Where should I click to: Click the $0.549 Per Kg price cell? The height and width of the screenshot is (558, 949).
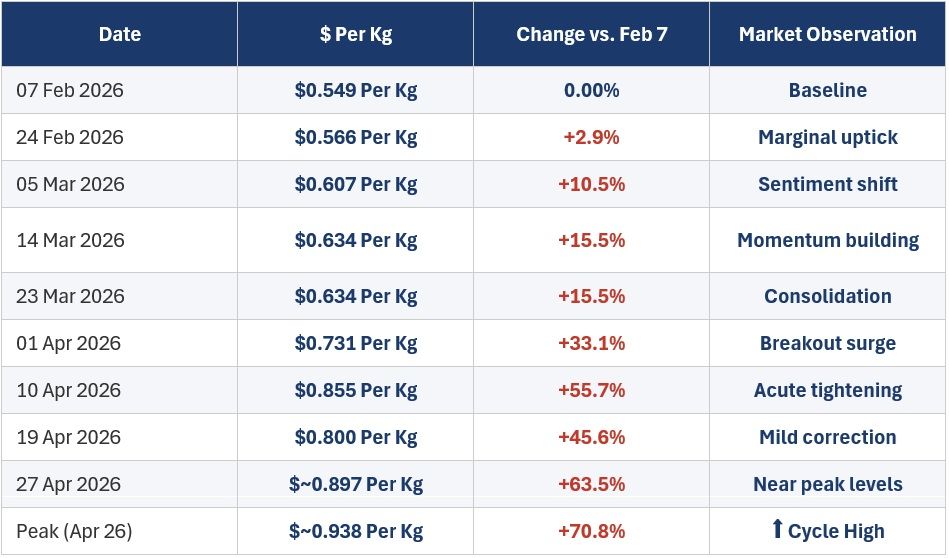(x=355, y=90)
